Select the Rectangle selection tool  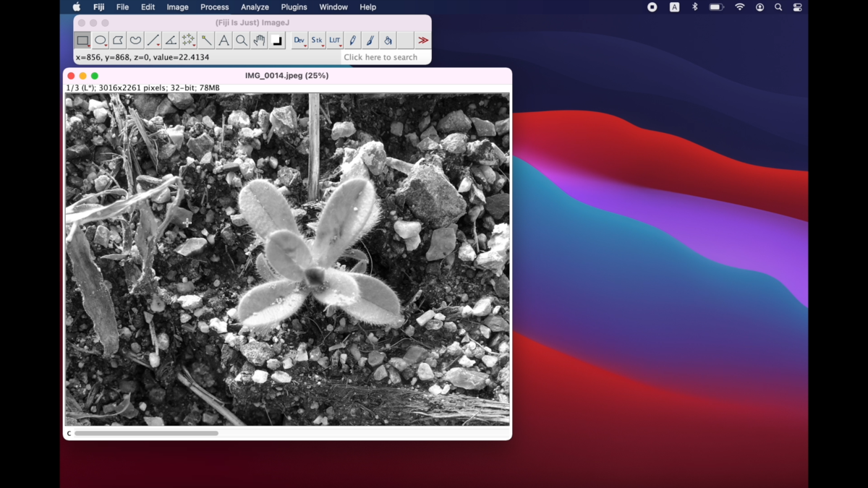(x=82, y=40)
